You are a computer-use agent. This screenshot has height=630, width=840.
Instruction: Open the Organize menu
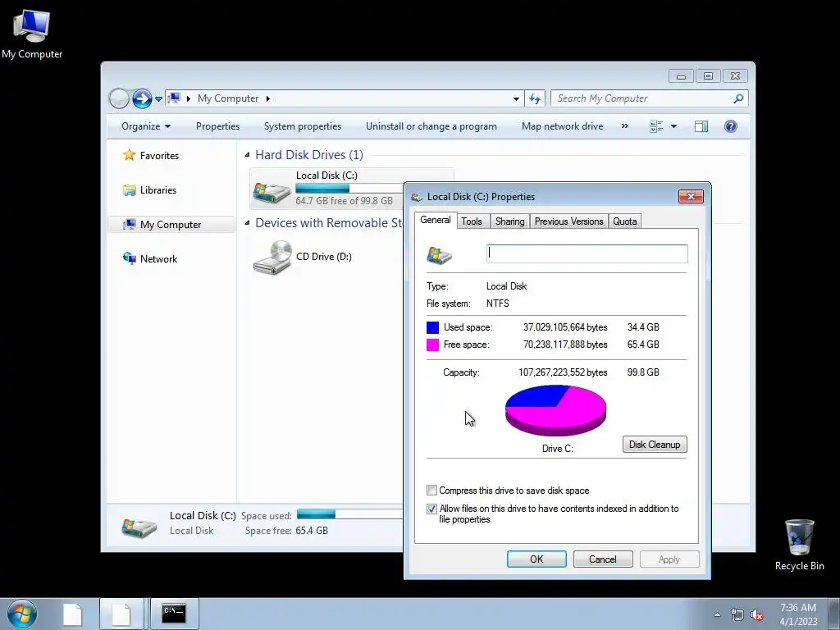pos(146,126)
